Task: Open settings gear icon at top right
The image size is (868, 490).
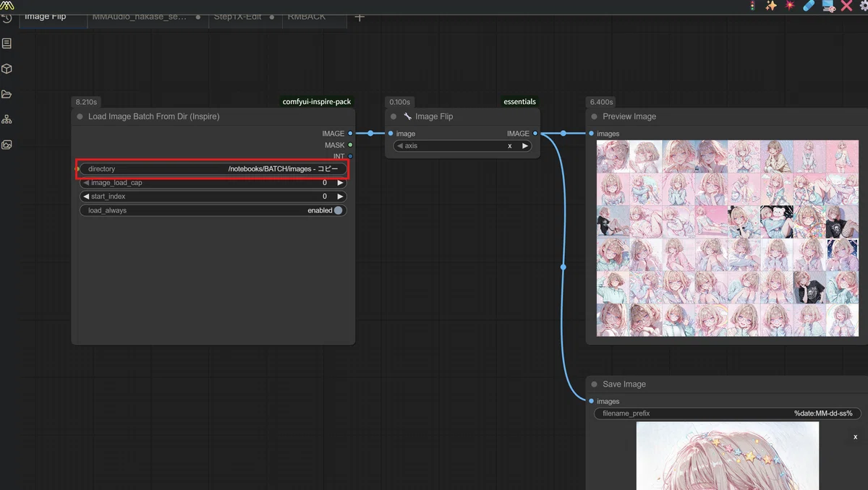Action: (863, 6)
